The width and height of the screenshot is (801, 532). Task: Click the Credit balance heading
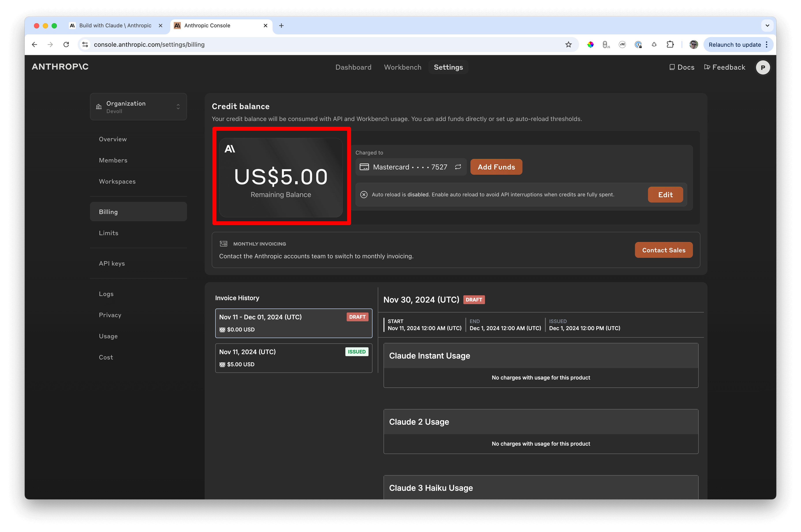point(240,106)
